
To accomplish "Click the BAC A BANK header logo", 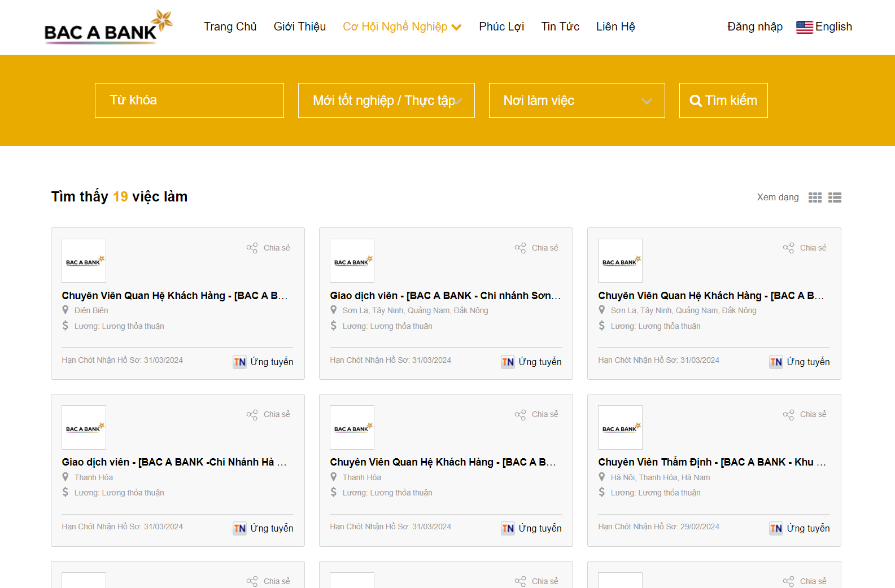I will click(108, 27).
